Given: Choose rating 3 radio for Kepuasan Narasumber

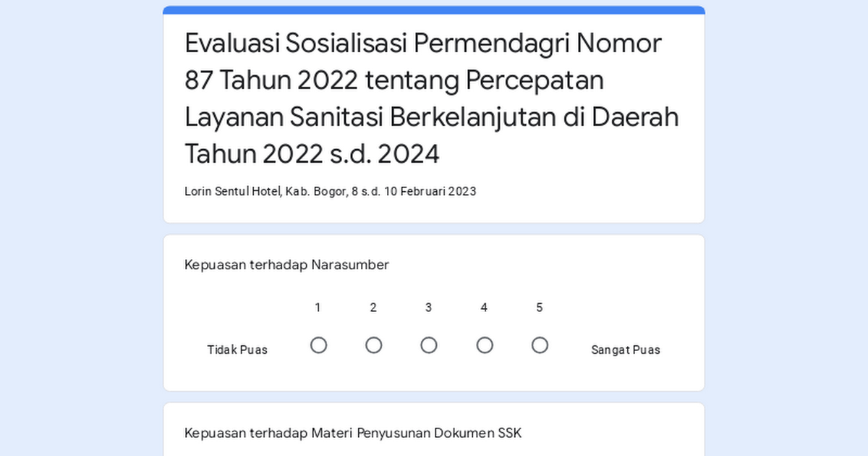Looking at the screenshot, I should [429, 345].
